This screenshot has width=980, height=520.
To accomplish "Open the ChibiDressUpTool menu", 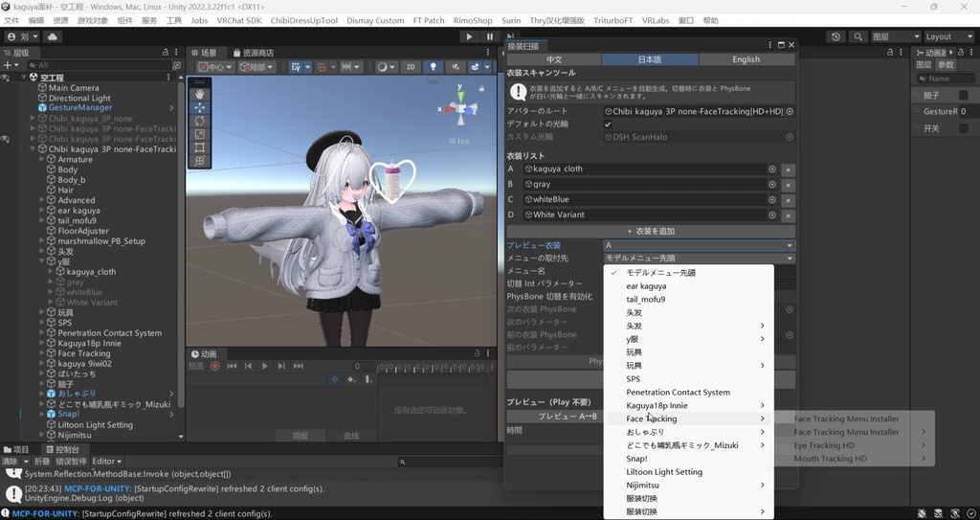I will [x=303, y=21].
